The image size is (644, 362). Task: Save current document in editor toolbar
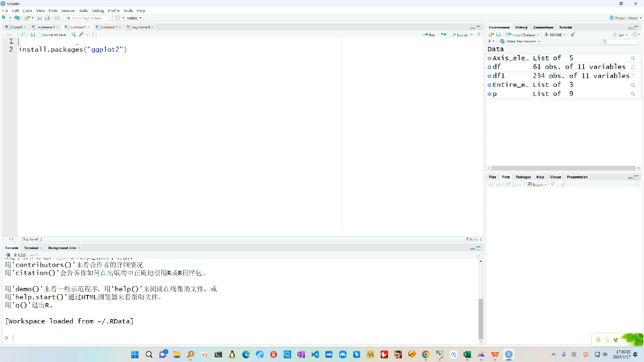coord(33,35)
